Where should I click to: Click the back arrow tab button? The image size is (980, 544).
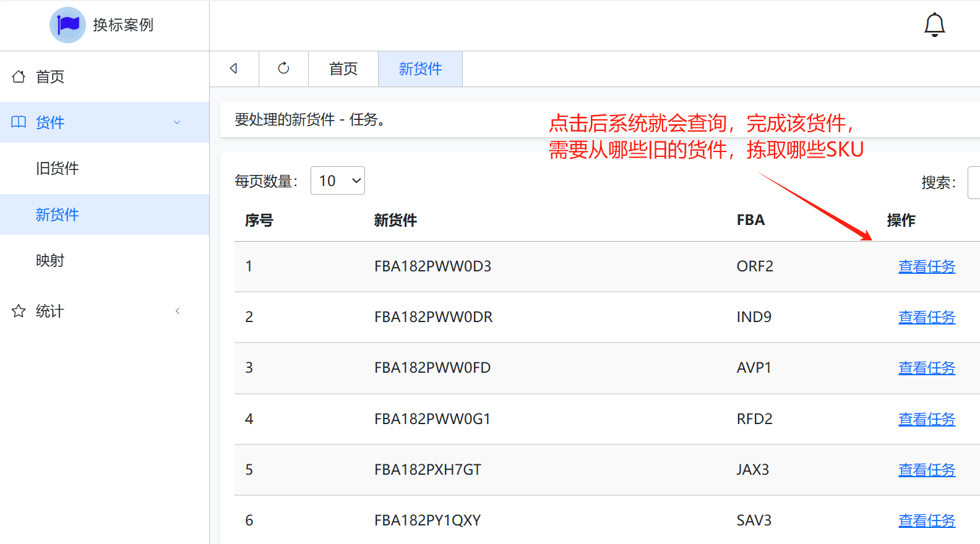[234, 69]
